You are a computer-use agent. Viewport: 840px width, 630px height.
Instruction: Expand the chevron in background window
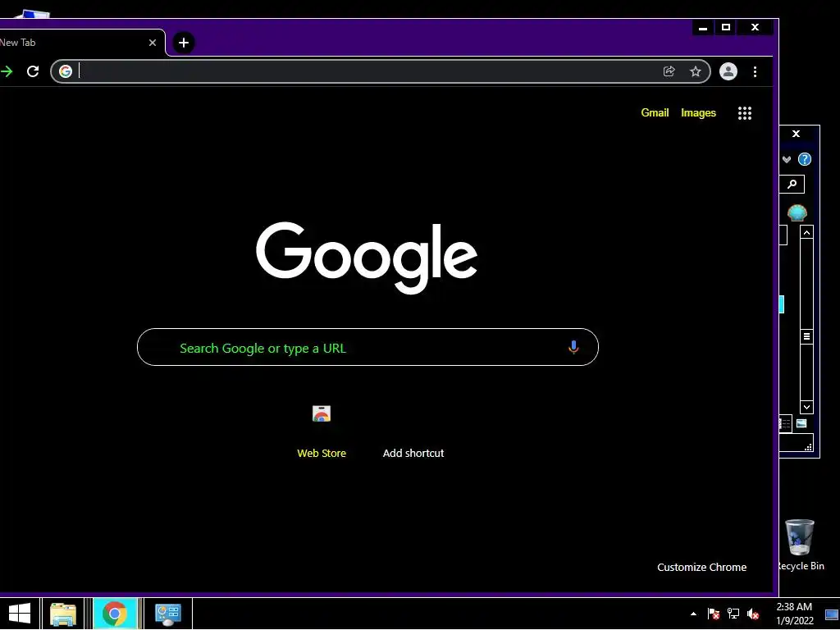click(x=787, y=159)
